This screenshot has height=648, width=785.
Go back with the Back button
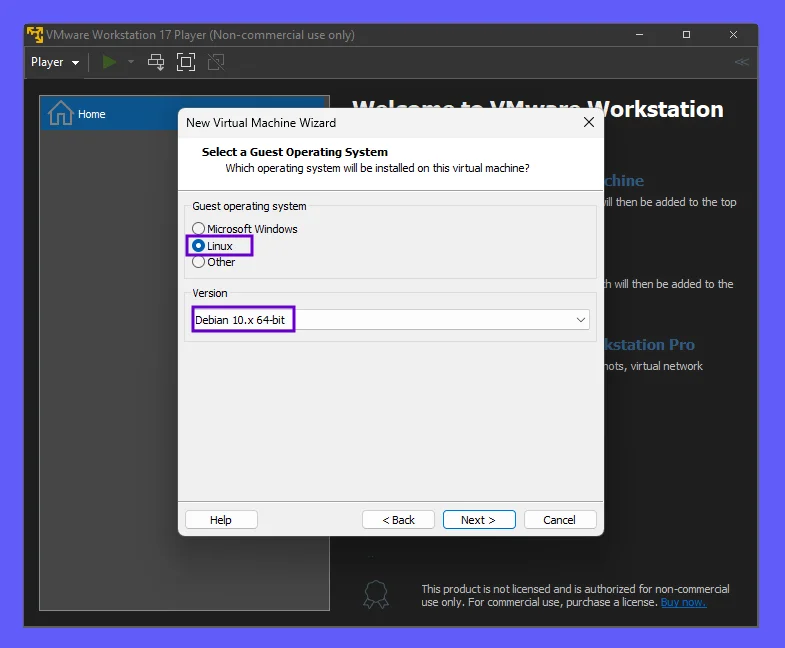tap(398, 520)
